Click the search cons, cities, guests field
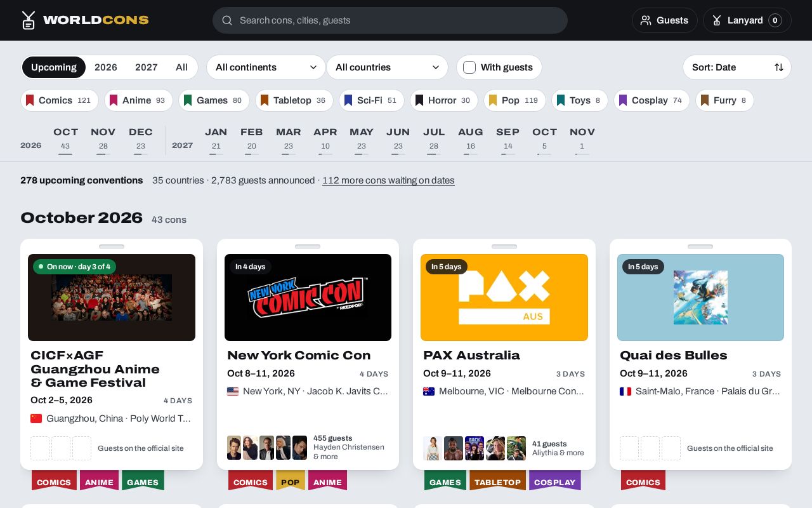The image size is (812, 508). pos(390,20)
